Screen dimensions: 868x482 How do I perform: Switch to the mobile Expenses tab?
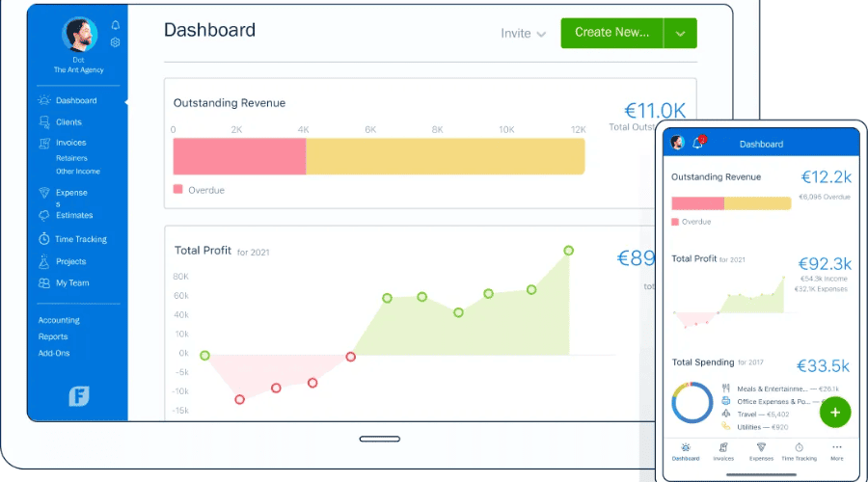[x=761, y=452]
